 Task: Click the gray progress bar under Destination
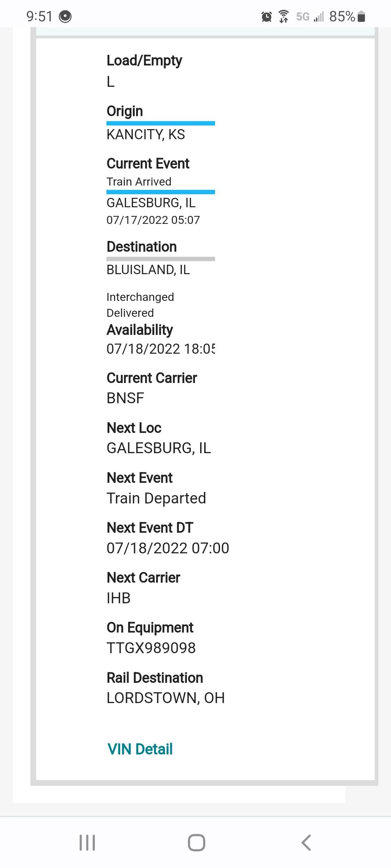click(161, 259)
